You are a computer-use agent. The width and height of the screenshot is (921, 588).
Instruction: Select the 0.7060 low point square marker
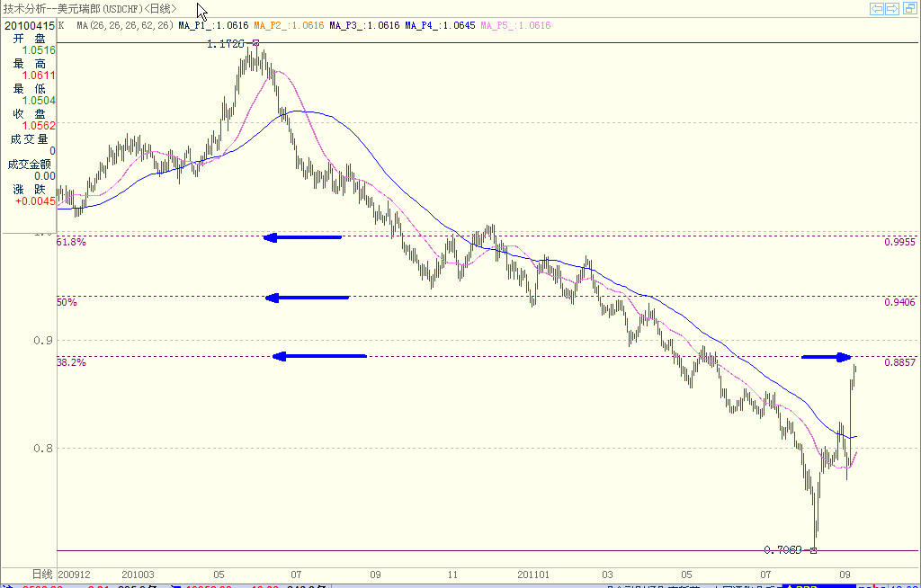(813, 550)
